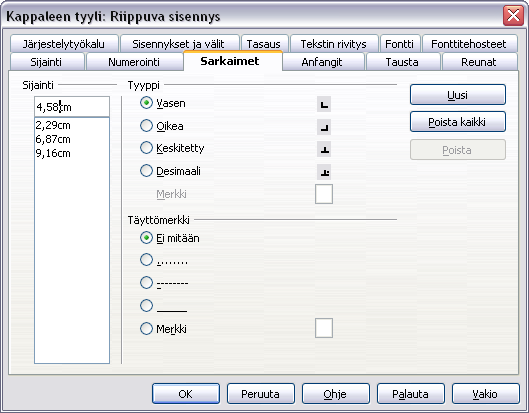The height and width of the screenshot is (413, 529).
Task: Open help with the Ohje button
Action: tap(336, 394)
